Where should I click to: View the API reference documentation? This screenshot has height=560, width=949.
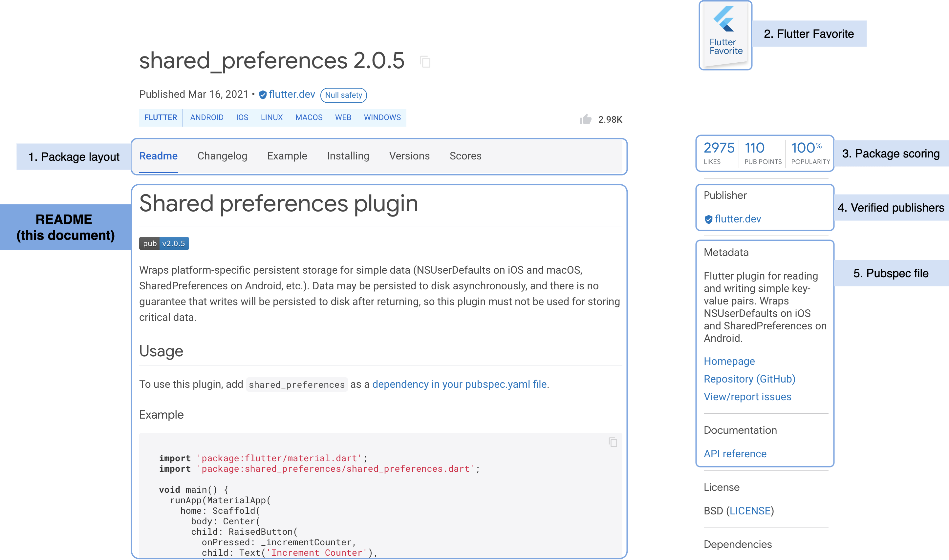tap(735, 454)
